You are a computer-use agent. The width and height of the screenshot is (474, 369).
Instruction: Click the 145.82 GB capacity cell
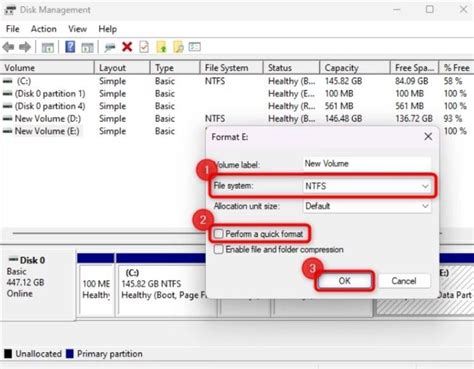pos(343,81)
